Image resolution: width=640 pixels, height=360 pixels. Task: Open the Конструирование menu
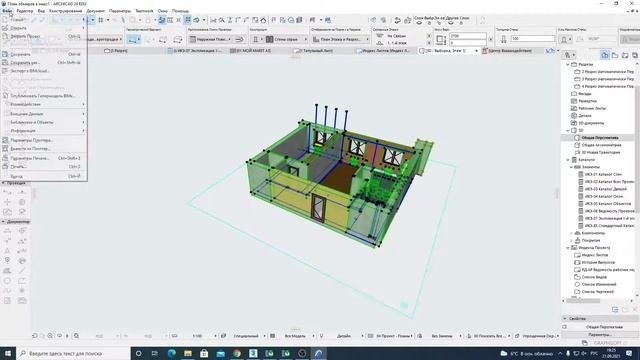pyautogui.click(x=65, y=11)
